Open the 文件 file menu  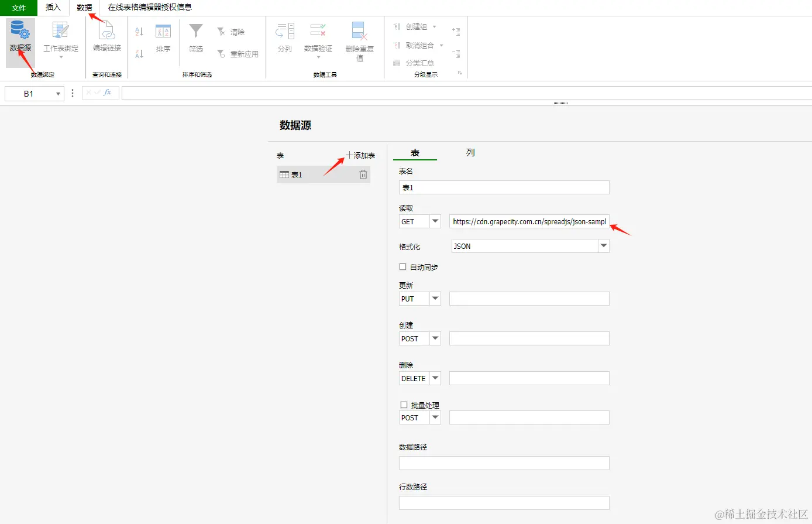click(x=19, y=8)
